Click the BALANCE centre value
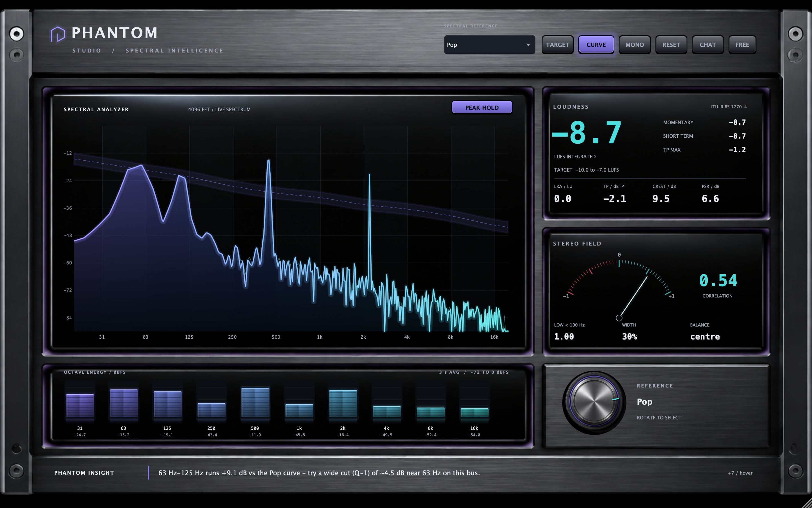 705,337
